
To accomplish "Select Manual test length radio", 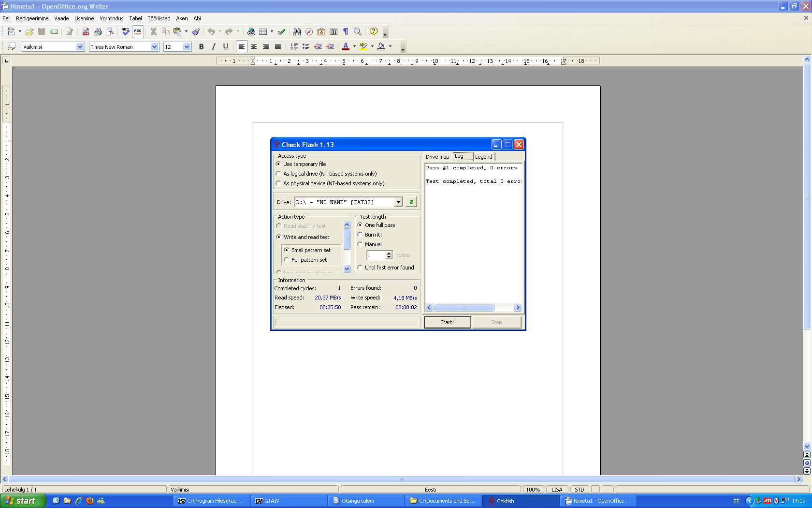I will (x=360, y=244).
